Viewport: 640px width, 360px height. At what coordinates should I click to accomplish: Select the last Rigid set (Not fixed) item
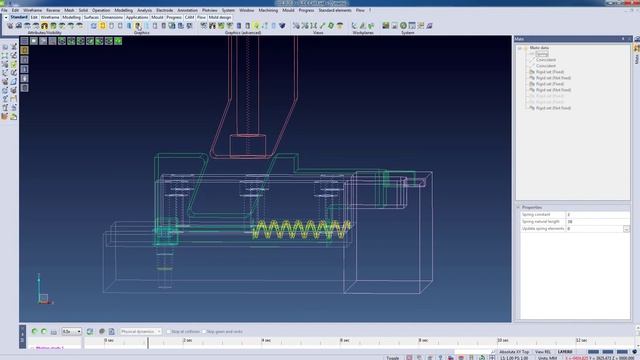click(553, 108)
